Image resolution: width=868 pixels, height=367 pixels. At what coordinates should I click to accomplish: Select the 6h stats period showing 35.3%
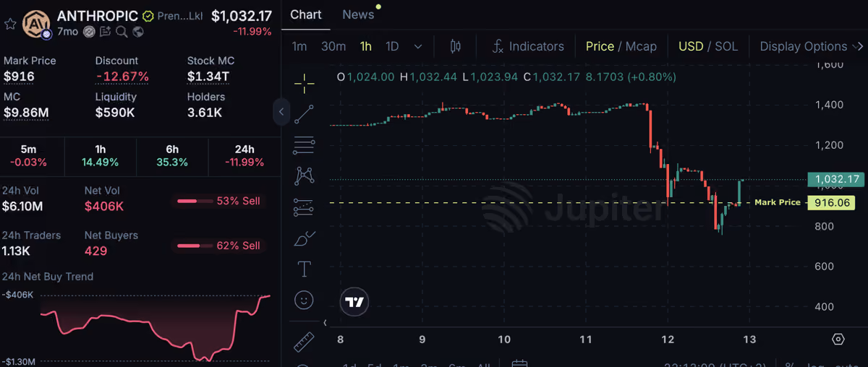click(172, 155)
